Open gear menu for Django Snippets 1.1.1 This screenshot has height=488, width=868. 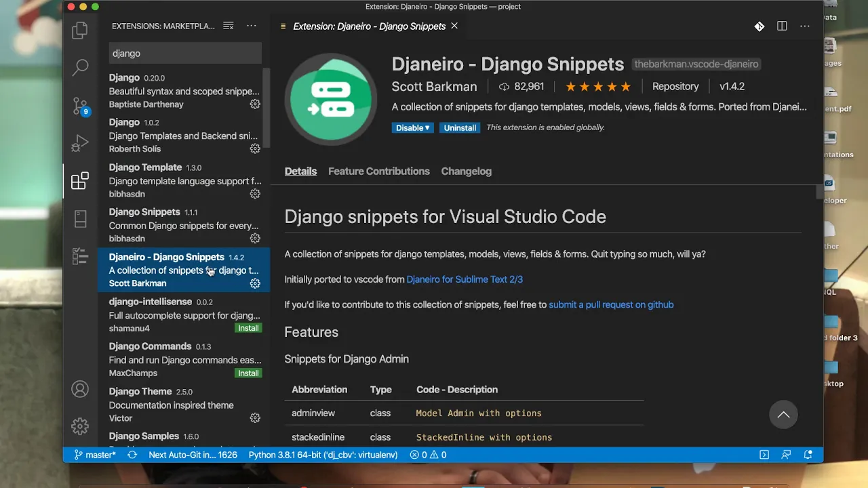255,239
